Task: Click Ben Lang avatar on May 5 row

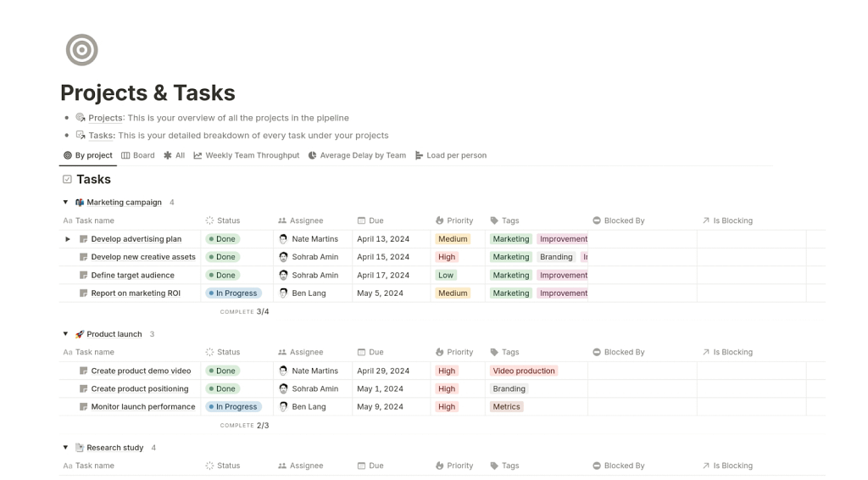Action: pos(283,293)
